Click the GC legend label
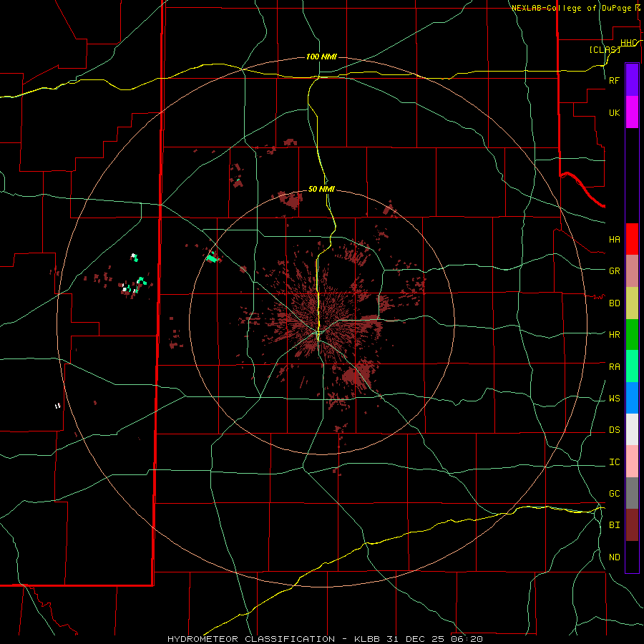 [614, 494]
